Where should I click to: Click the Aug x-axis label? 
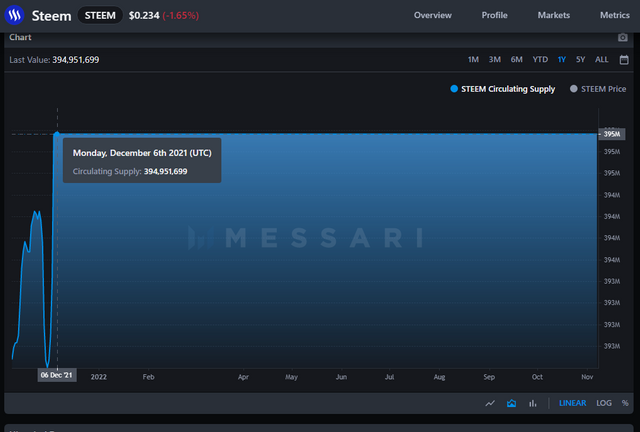pos(439,377)
